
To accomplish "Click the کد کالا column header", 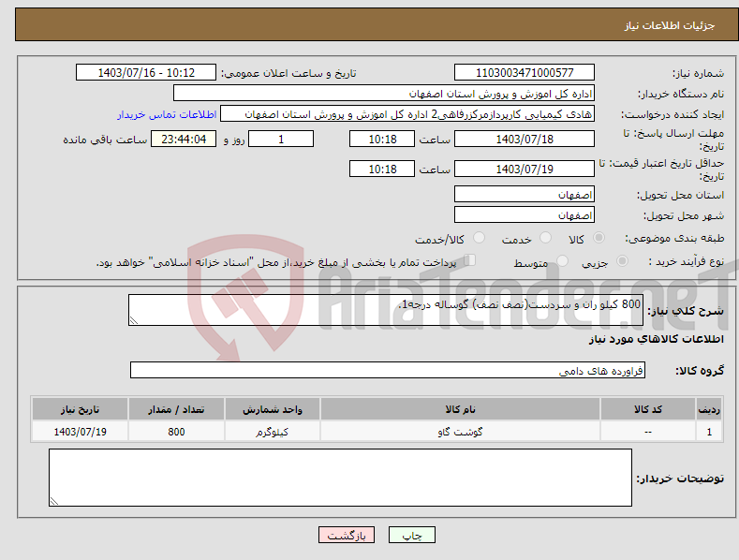I will [x=648, y=409].
